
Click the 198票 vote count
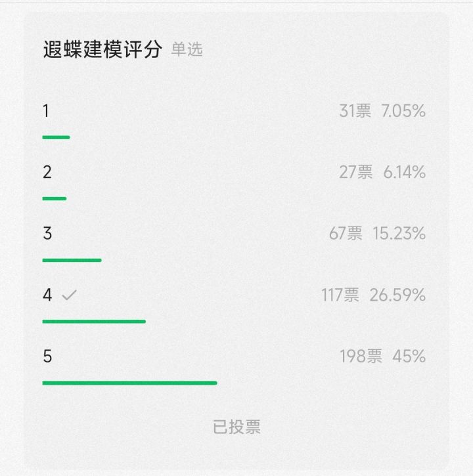(361, 357)
